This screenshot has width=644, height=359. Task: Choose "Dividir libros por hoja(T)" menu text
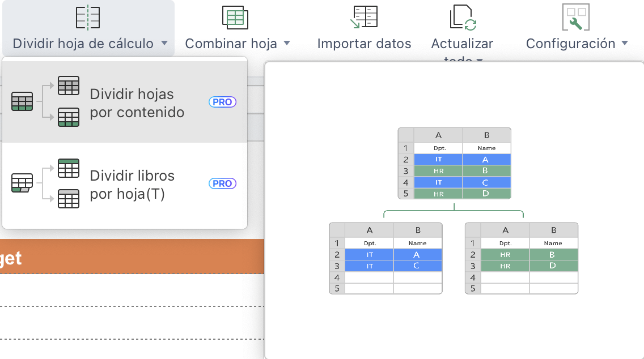point(133,185)
